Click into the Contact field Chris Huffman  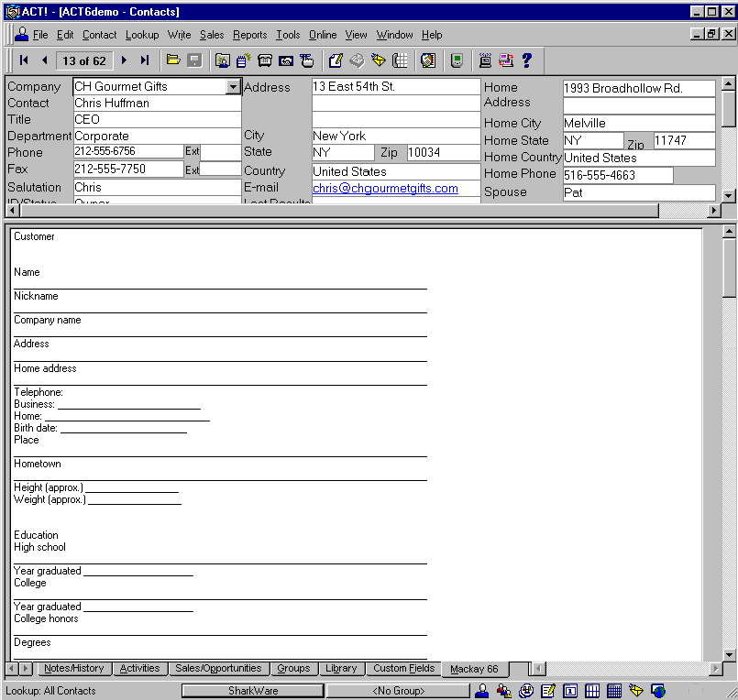point(157,103)
